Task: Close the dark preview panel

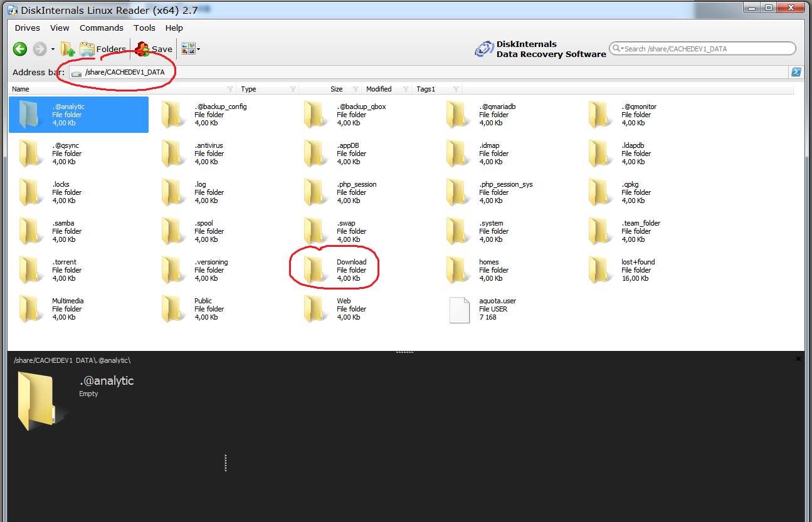Action: [x=798, y=359]
